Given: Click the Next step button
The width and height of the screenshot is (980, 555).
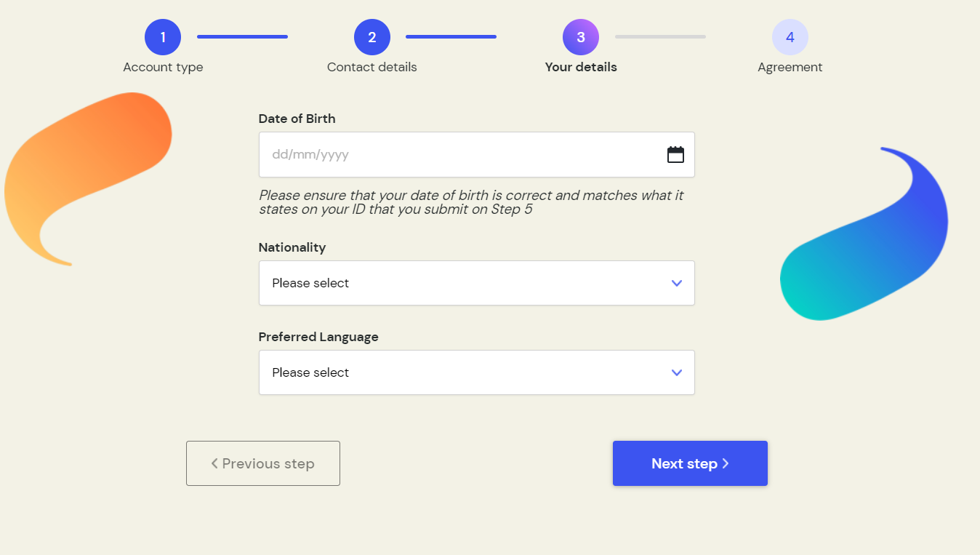Looking at the screenshot, I should 690,463.
